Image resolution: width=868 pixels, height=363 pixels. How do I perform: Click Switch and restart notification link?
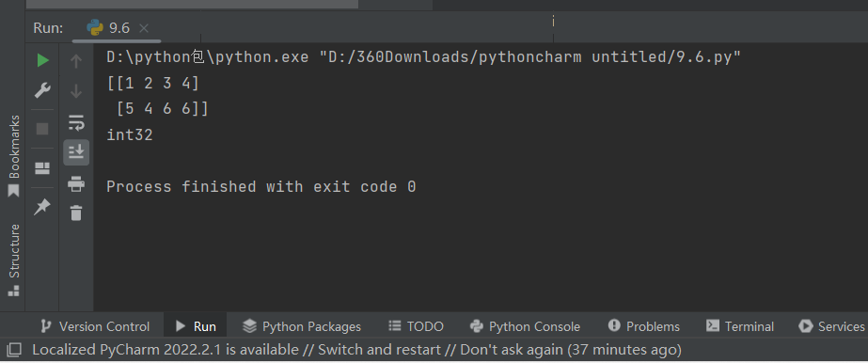[380, 350]
